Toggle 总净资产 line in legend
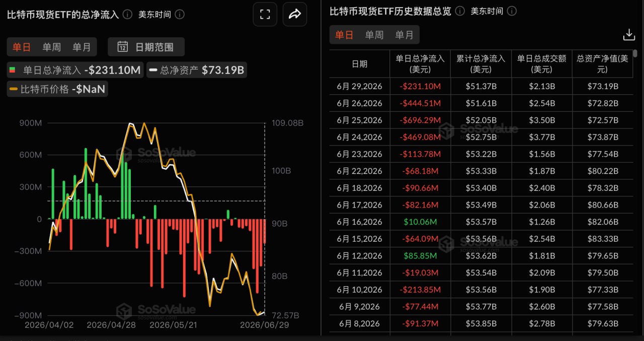 click(197, 70)
